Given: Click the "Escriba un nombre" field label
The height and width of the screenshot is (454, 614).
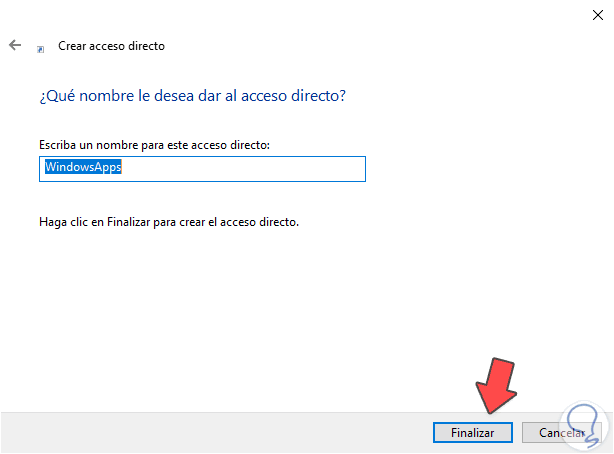Looking at the screenshot, I should pos(155,145).
